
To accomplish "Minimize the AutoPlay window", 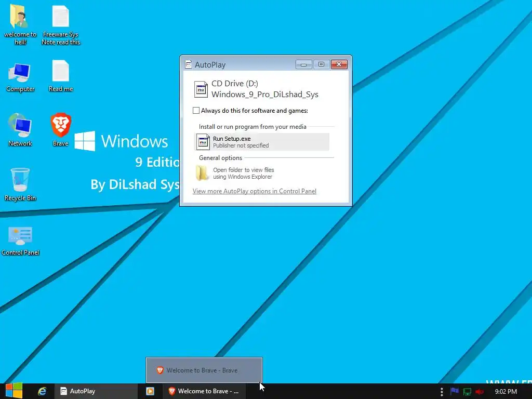I will point(303,64).
